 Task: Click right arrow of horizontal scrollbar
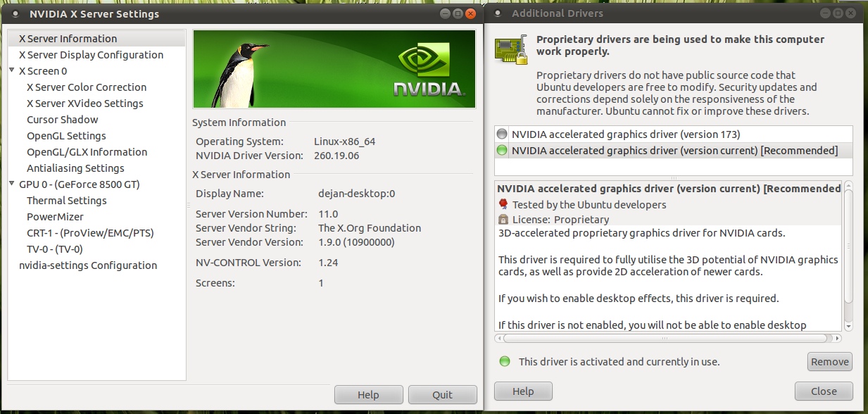coord(838,338)
